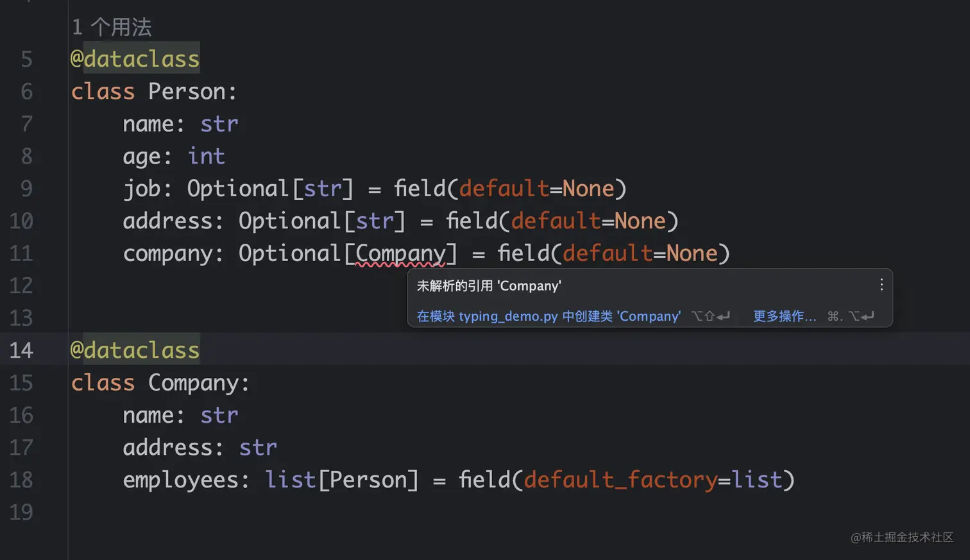This screenshot has width=970, height=560.
Task: Place cursor on the Company class name on line 15
Action: point(193,383)
